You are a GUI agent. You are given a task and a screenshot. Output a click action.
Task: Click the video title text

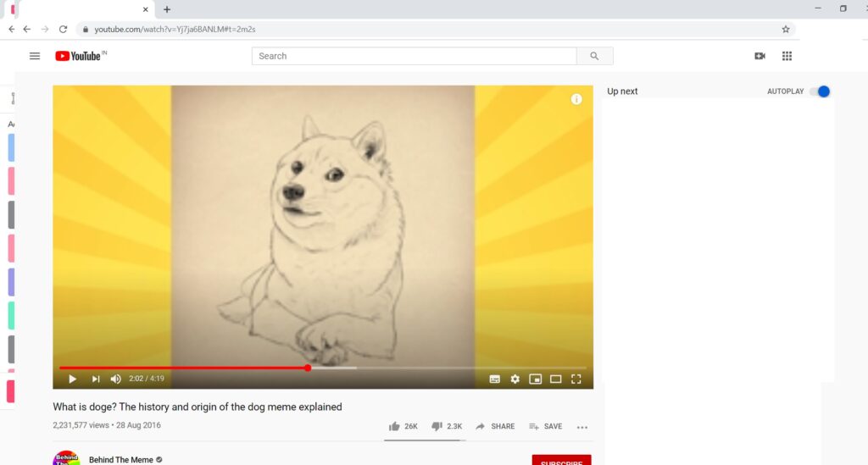point(197,407)
